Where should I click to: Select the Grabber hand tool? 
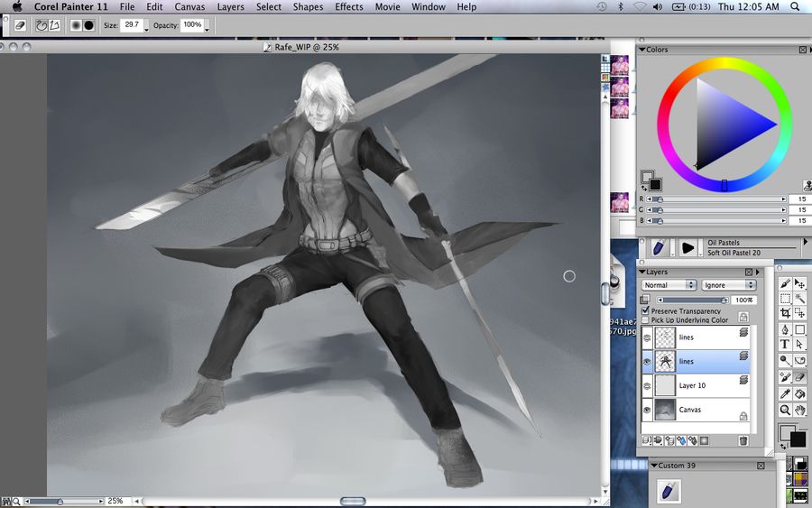pos(800,410)
